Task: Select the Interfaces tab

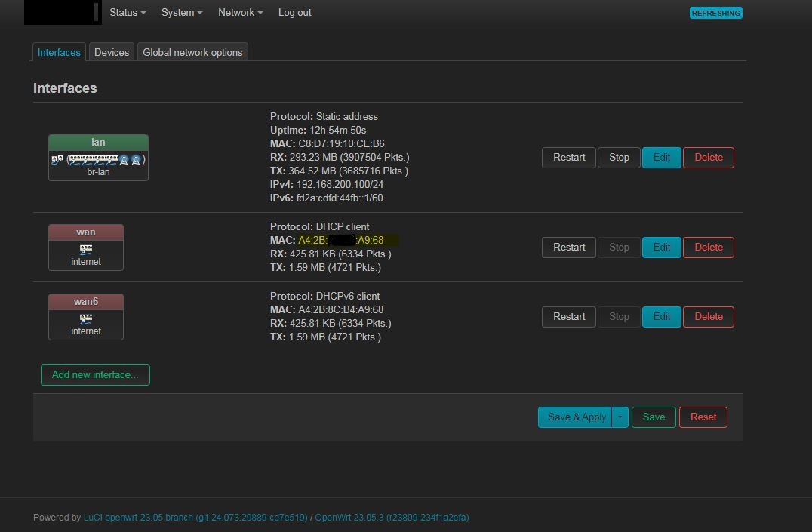Action: (x=59, y=52)
